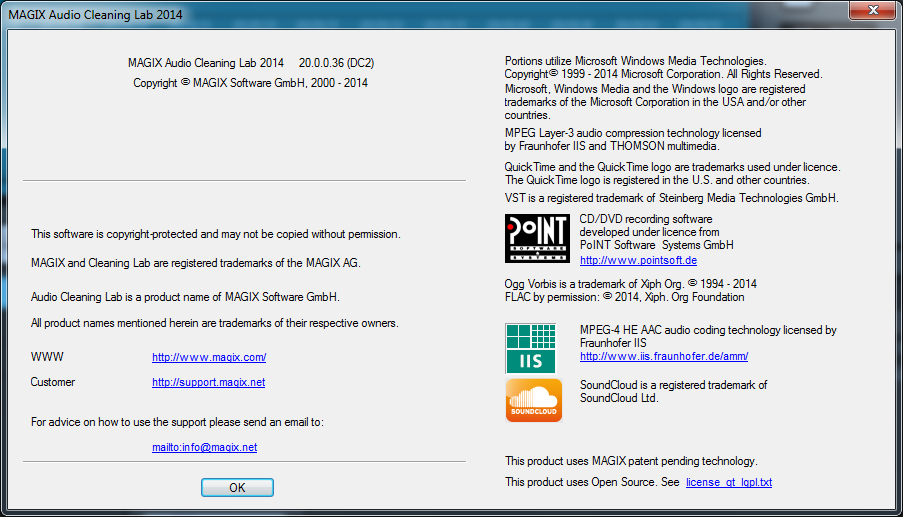Click the mailto:info@magix.net email link

204,447
